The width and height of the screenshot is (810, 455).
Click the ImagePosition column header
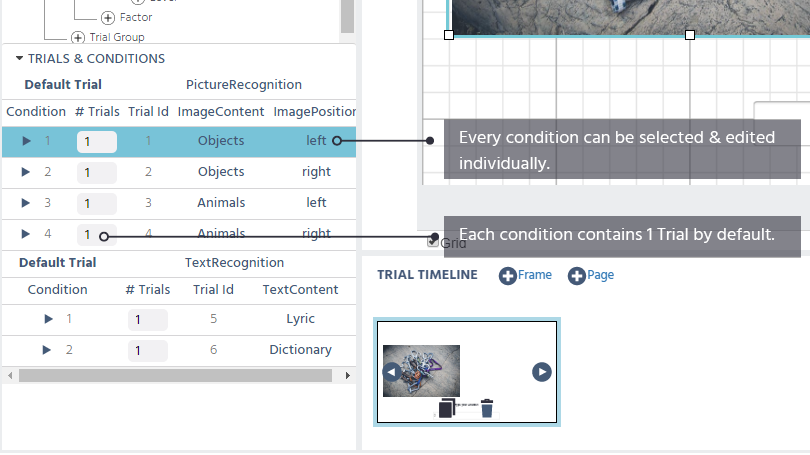tap(315, 112)
